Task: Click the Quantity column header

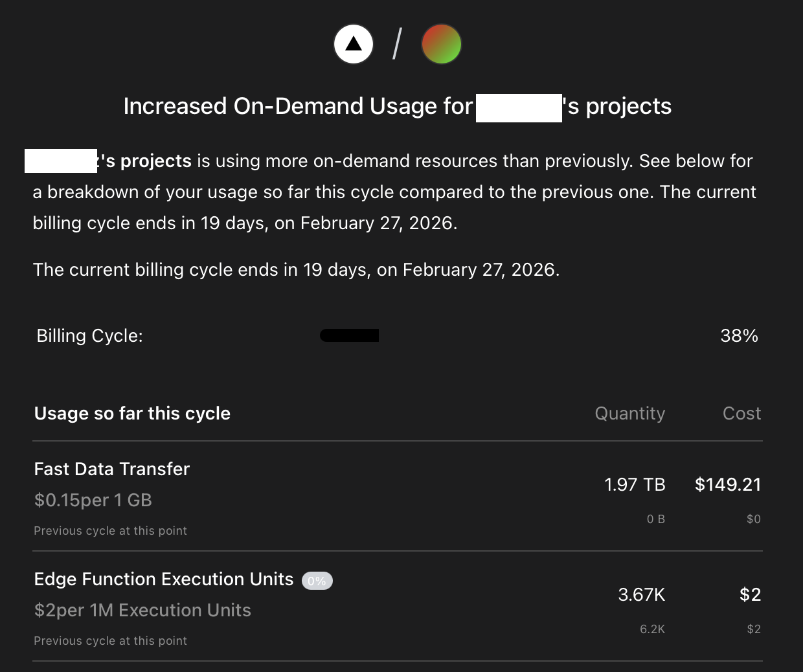Action: pos(629,413)
